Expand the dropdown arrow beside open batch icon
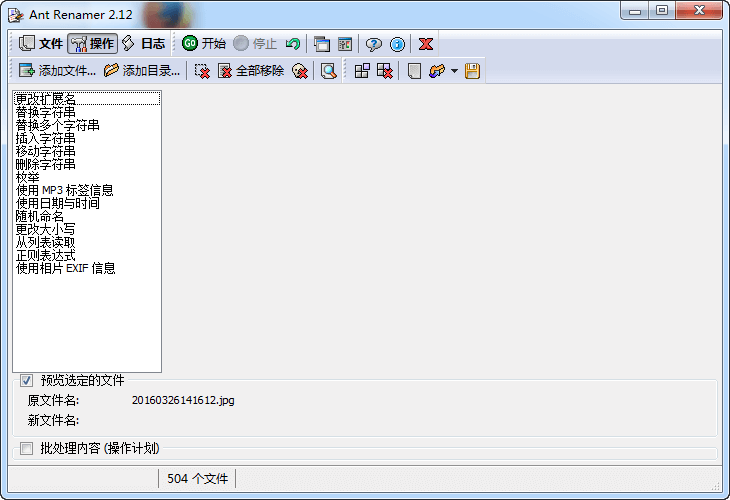 [x=454, y=71]
